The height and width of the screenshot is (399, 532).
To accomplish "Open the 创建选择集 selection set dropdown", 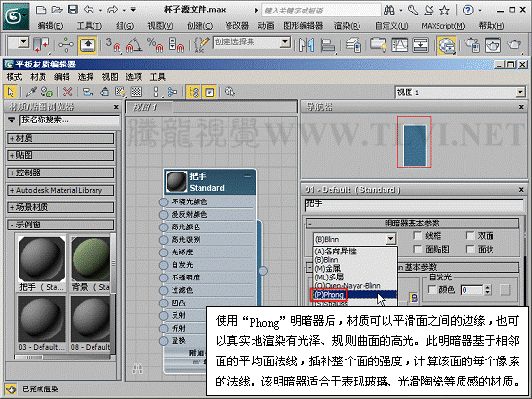I will (285, 42).
